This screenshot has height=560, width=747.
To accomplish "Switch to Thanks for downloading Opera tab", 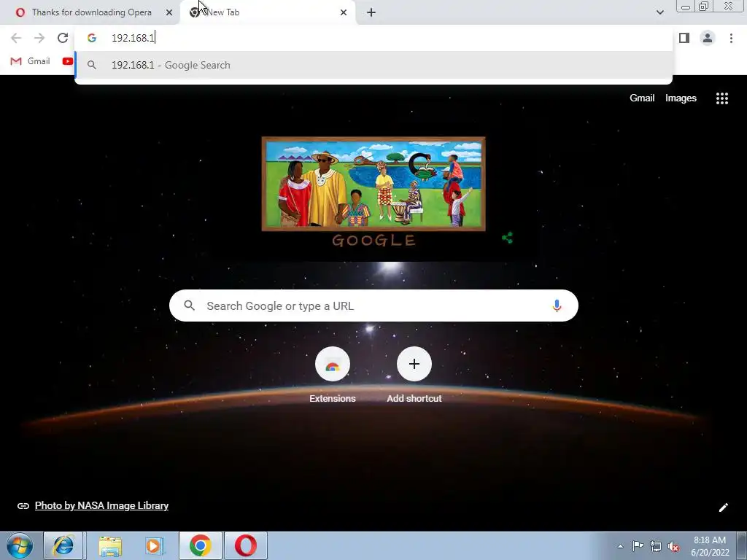I will pyautogui.click(x=90, y=12).
